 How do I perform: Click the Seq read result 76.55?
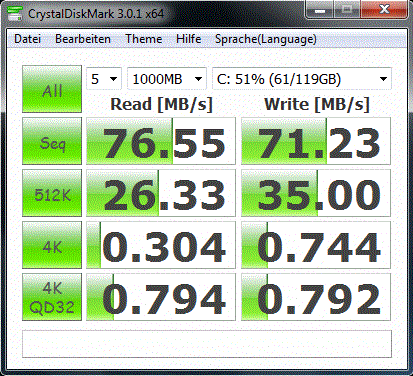(161, 141)
